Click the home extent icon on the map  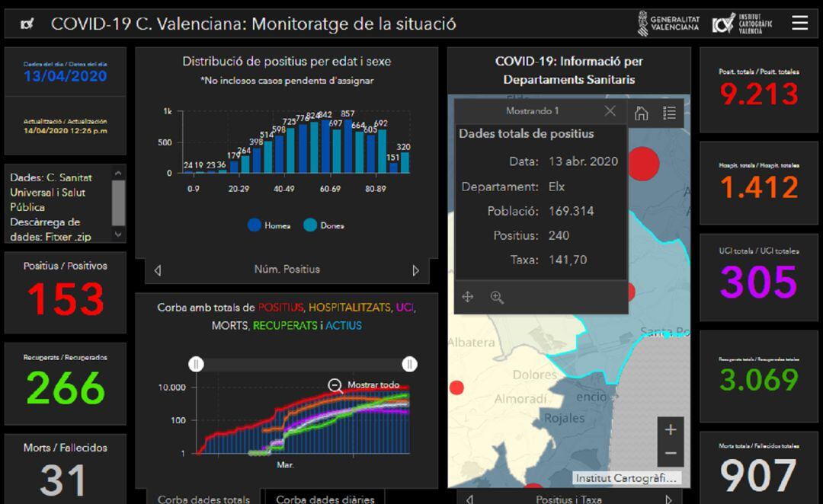coord(642,113)
